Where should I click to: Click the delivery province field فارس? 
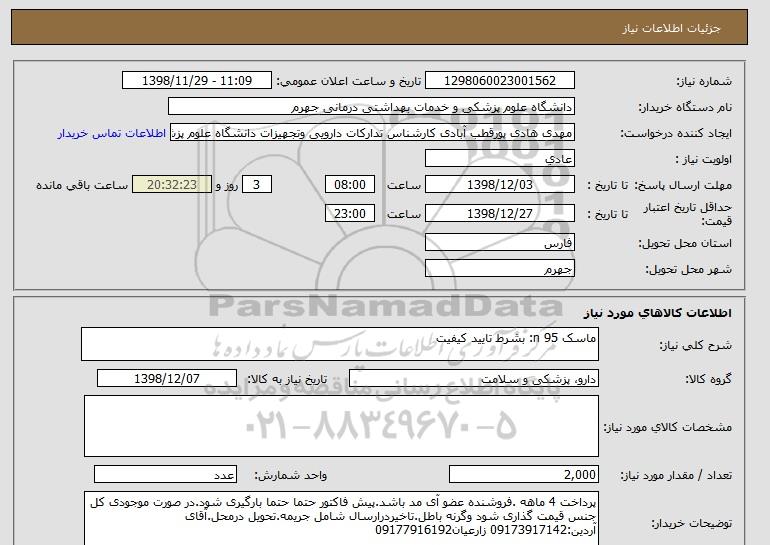[x=499, y=243]
